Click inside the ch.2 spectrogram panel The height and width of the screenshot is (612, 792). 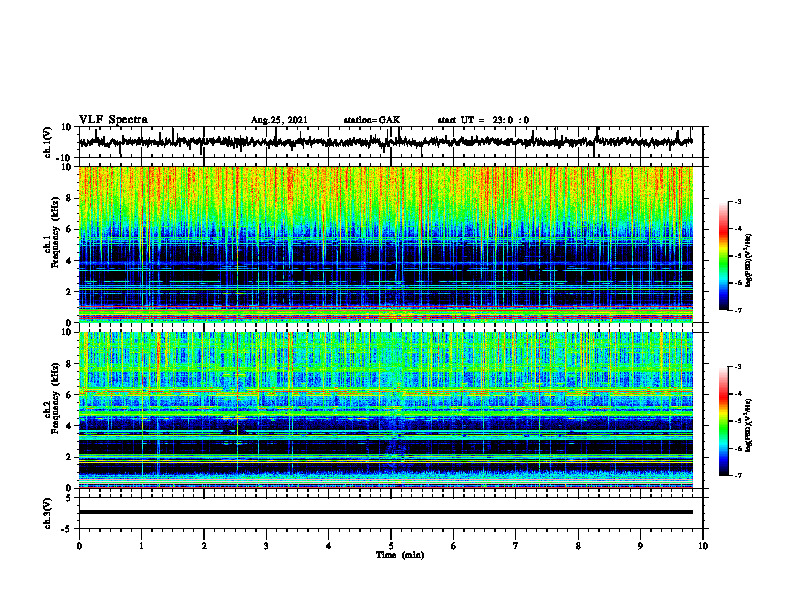pos(386,410)
